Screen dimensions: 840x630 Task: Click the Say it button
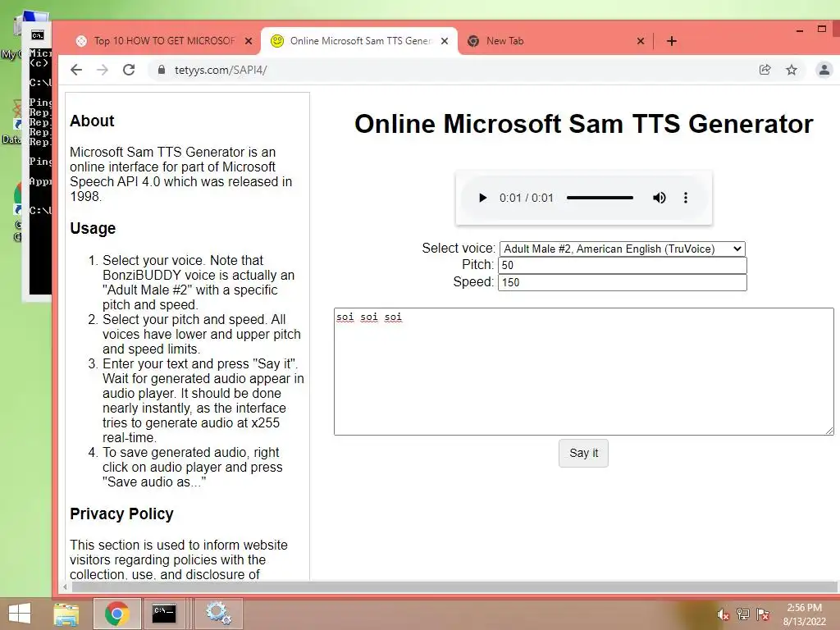(583, 453)
